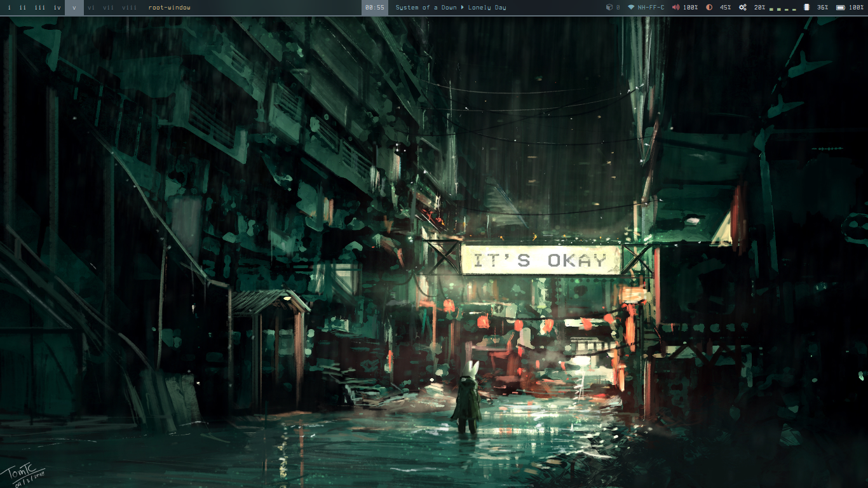
Task: Click the 100% battery level text
Action: [x=857, y=8]
